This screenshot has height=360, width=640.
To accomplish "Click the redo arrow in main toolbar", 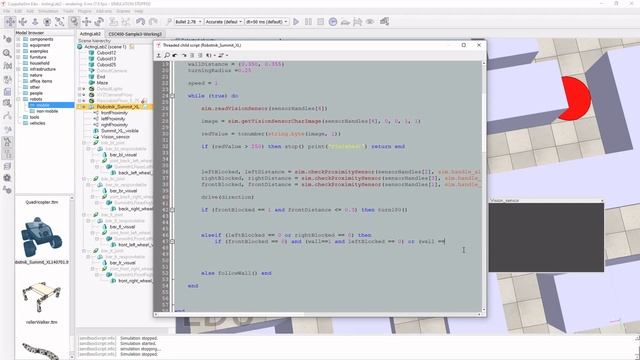I will 153,22.
